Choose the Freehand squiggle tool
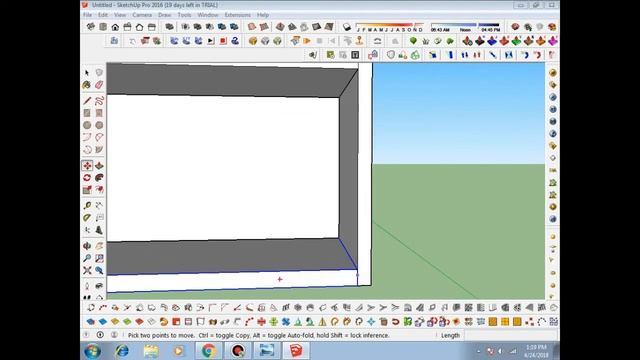Screen dimensions: 640x360 [x=99, y=100]
